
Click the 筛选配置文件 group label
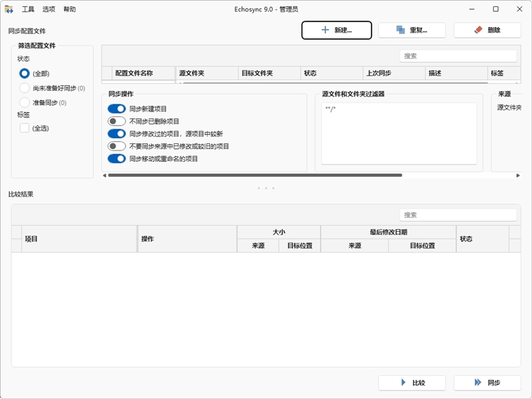coord(37,45)
